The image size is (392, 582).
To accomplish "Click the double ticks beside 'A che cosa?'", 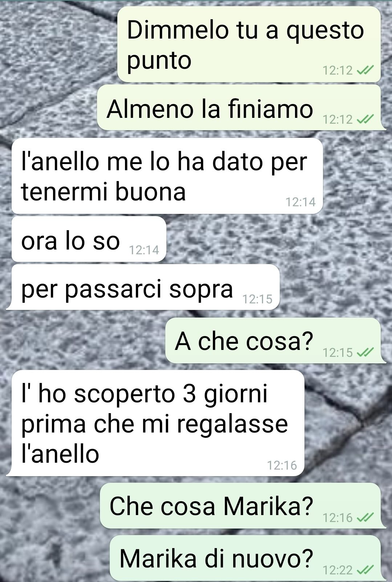I will click(365, 352).
